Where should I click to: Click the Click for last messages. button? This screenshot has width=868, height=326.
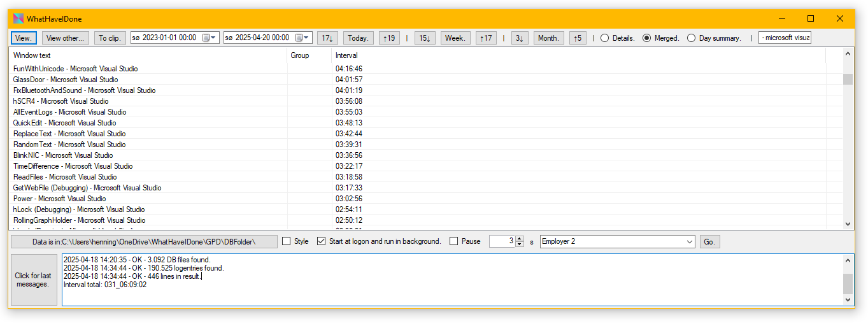(33, 280)
